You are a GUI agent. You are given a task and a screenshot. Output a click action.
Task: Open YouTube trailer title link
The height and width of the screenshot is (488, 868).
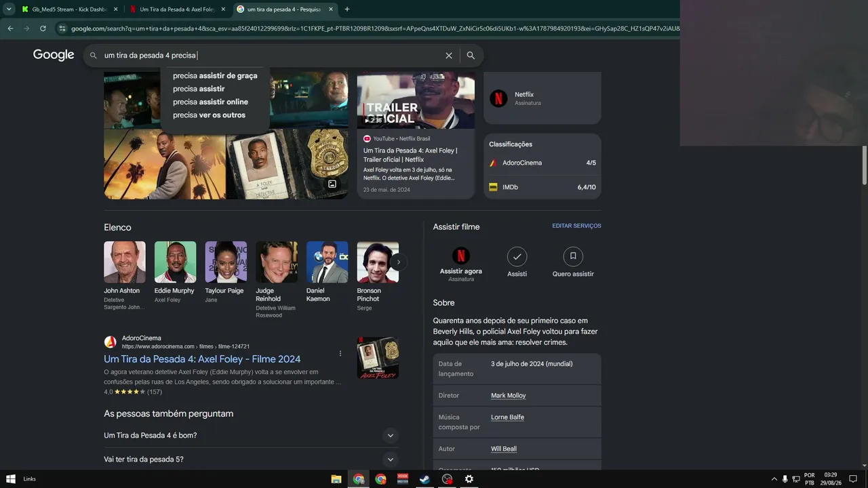click(x=410, y=155)
